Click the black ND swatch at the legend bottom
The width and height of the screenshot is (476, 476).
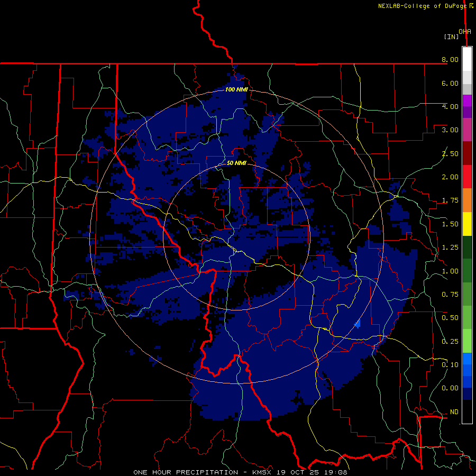(467, 411)
